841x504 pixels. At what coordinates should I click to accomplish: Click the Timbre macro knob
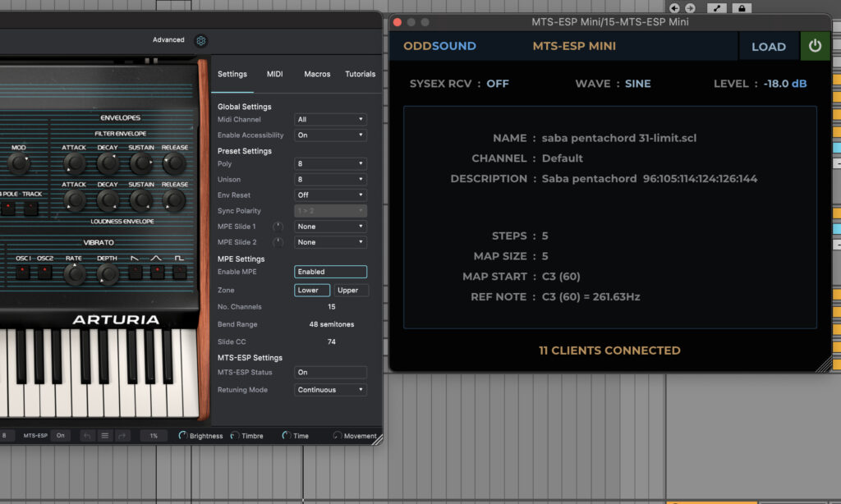point(235,435)
